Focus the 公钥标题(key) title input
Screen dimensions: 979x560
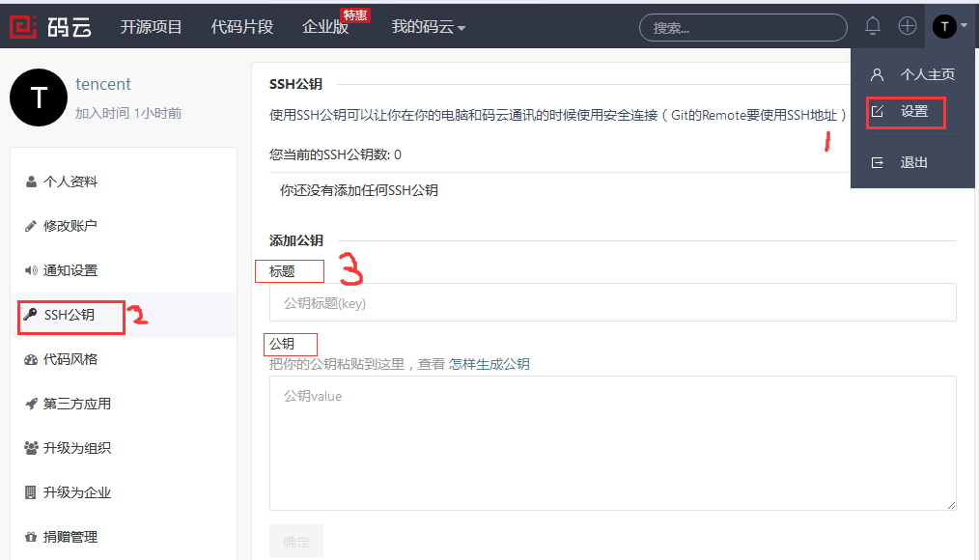coord(612,303)
